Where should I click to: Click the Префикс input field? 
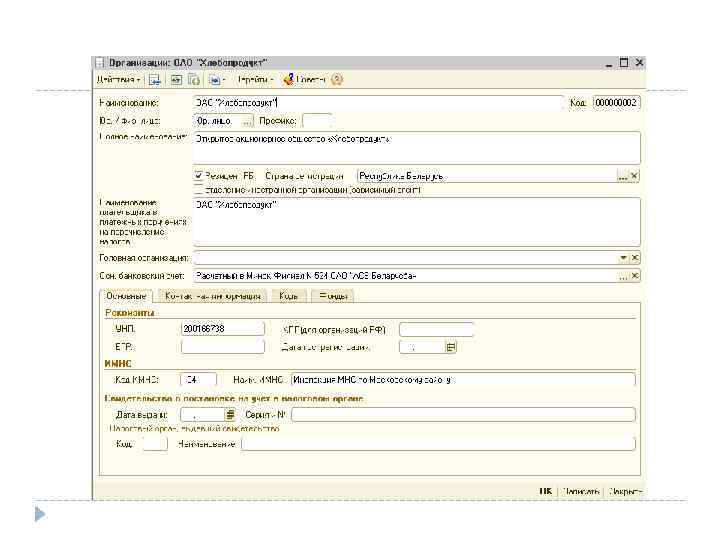[x=317, y=121]
